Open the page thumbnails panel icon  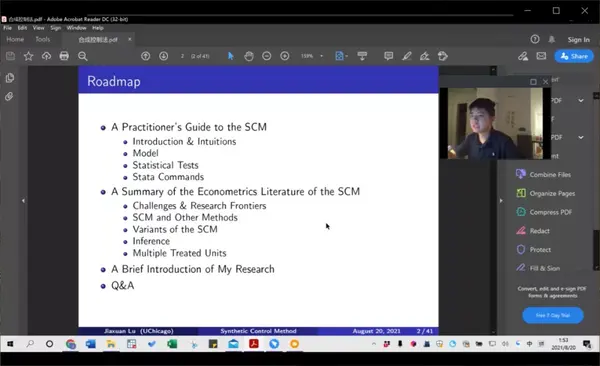pyautogui.click(x=10, y=78)
